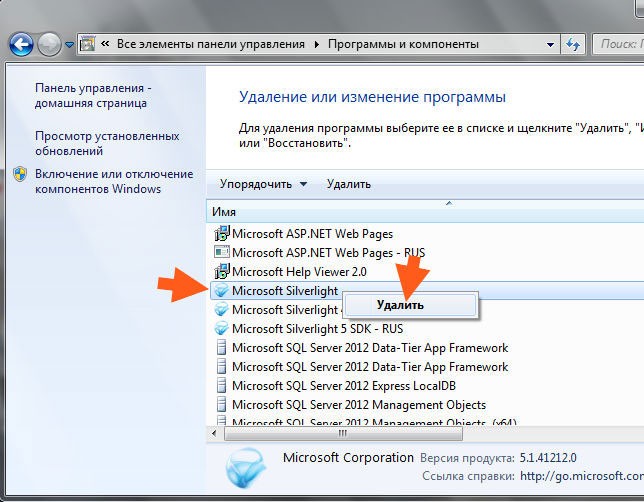Click the control panel icon in address bar
644x502 pixels.
(x=87, y=44)
